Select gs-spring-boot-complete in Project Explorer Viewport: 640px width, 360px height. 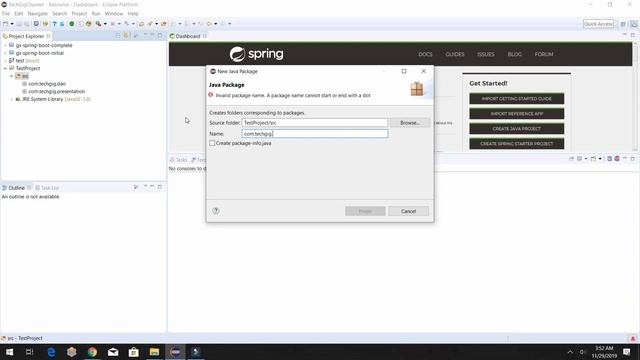coord(44,45)
